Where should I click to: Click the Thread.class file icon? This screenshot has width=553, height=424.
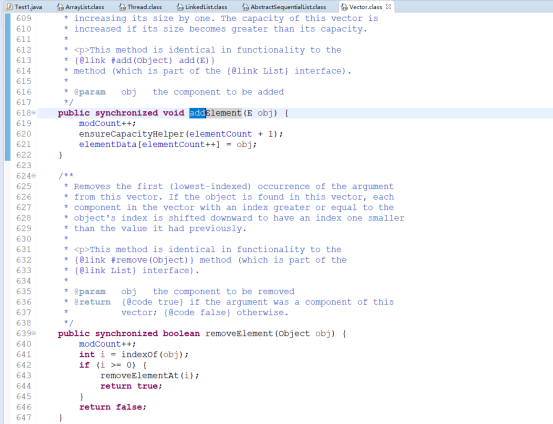(122, 7)
